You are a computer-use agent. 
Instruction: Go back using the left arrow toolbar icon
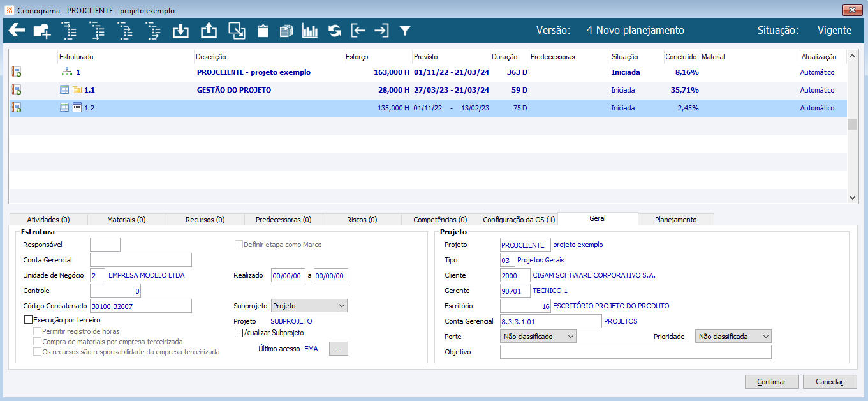[17, 30]
